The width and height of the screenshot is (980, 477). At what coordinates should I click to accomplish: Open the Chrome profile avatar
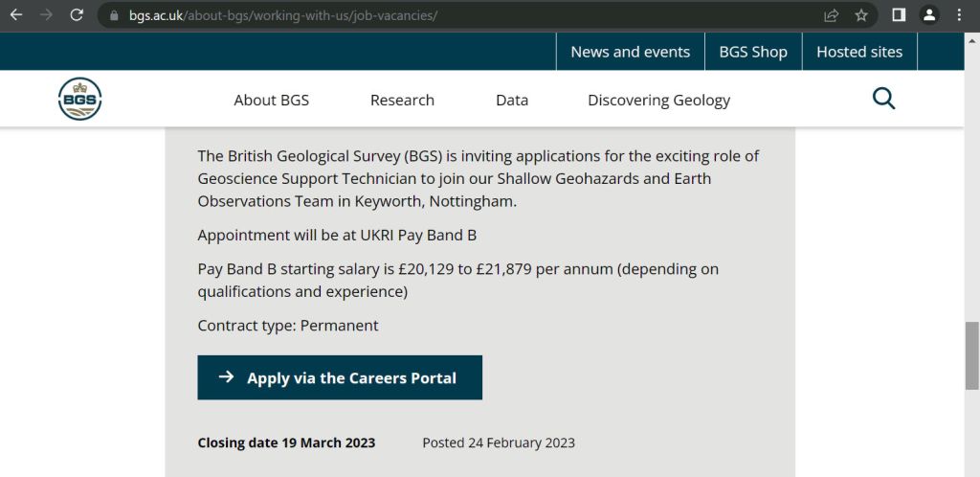pyautogui.click(x=928, y=15)
